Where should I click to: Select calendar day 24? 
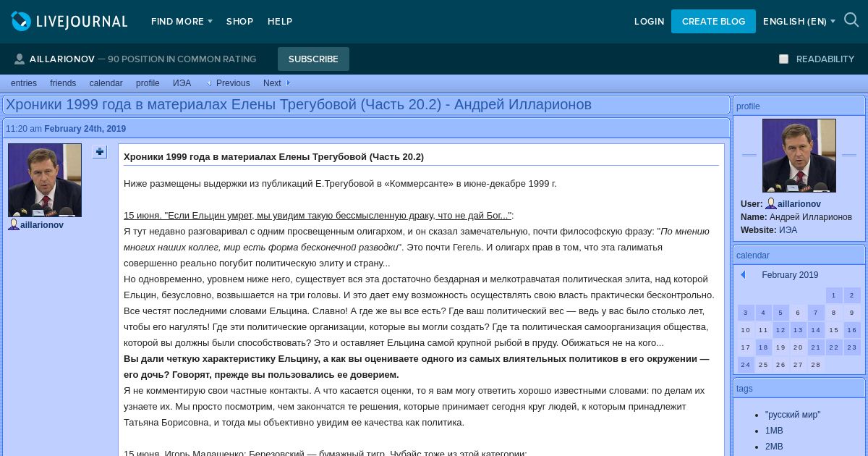(x=746, y=365)
